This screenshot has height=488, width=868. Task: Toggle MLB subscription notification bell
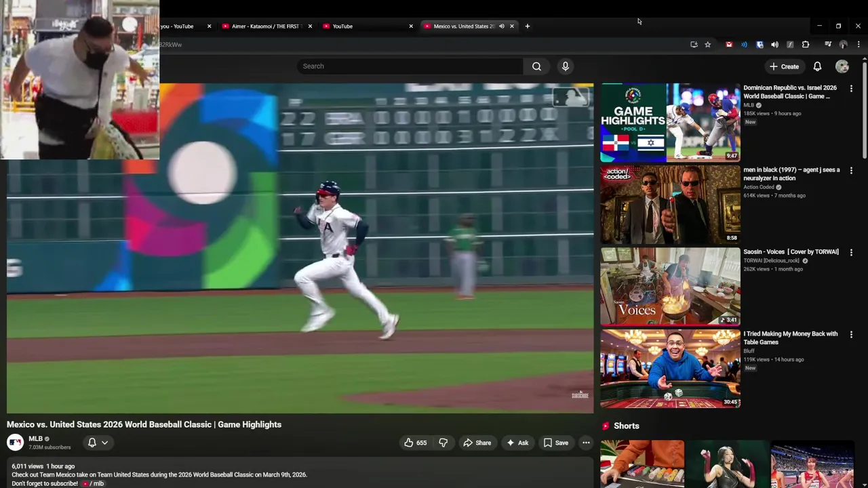[92, 443]
